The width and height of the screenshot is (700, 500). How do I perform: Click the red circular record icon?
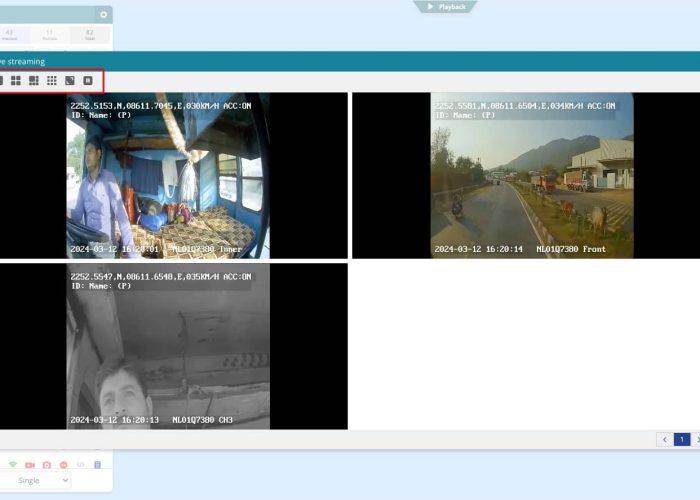pos(64,465)
